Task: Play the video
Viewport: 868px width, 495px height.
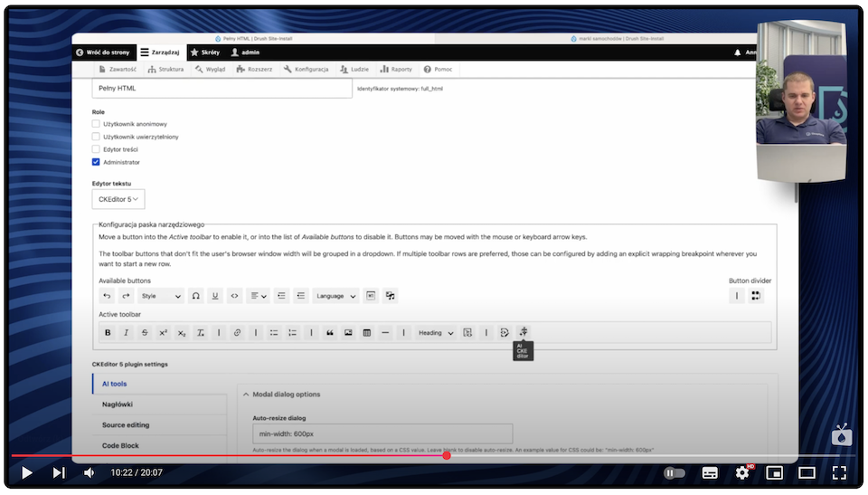Action: (x=26, y=472)
